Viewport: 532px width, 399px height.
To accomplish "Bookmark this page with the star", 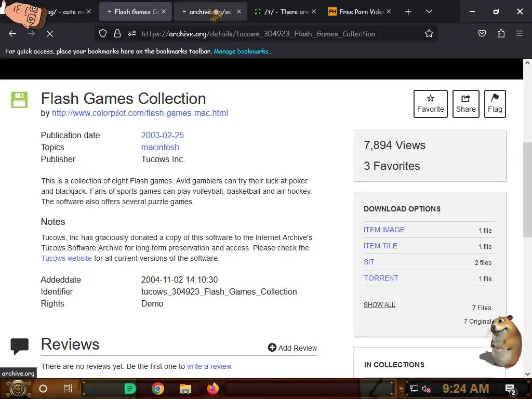I will 429,33.
